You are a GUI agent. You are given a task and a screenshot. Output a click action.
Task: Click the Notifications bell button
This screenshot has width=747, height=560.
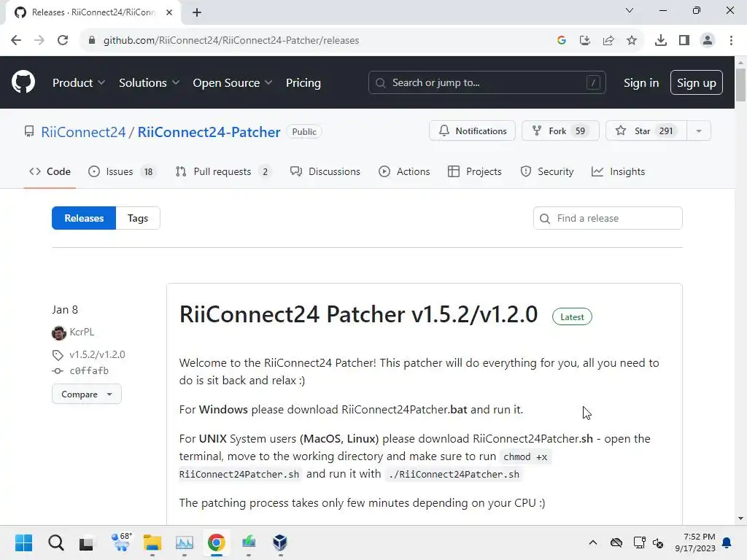472,131
